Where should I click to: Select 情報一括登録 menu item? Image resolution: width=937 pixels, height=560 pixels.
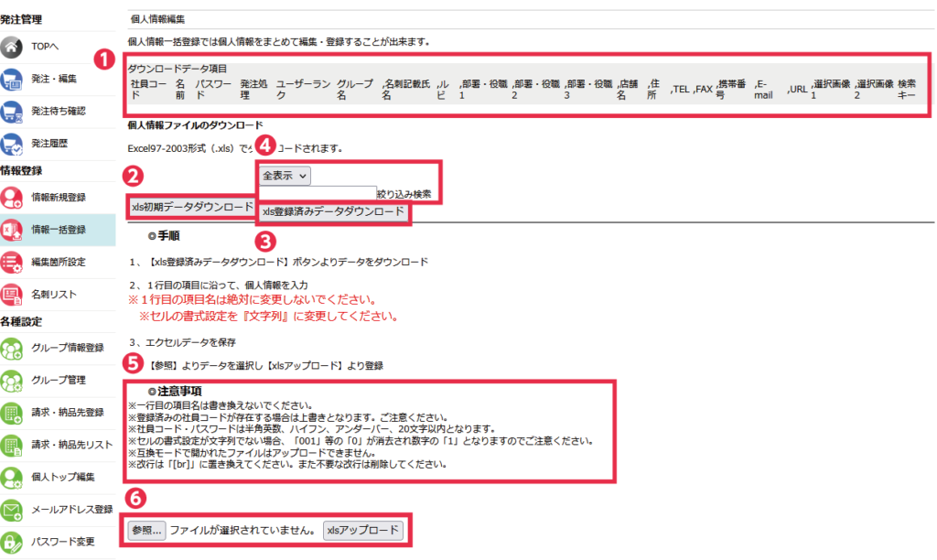click(x=59, y=230)
